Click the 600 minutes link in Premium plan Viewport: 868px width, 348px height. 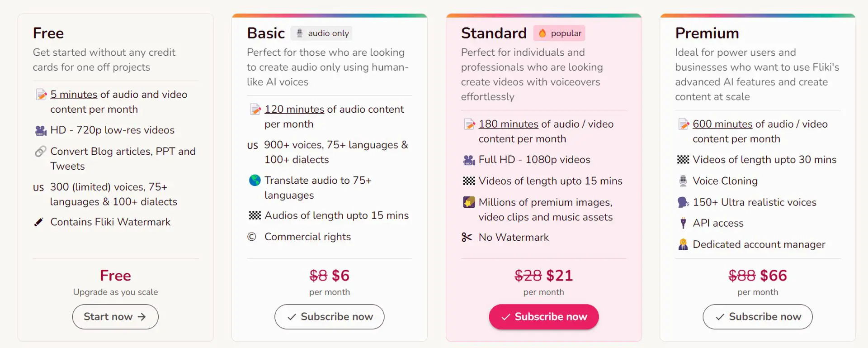722,124
